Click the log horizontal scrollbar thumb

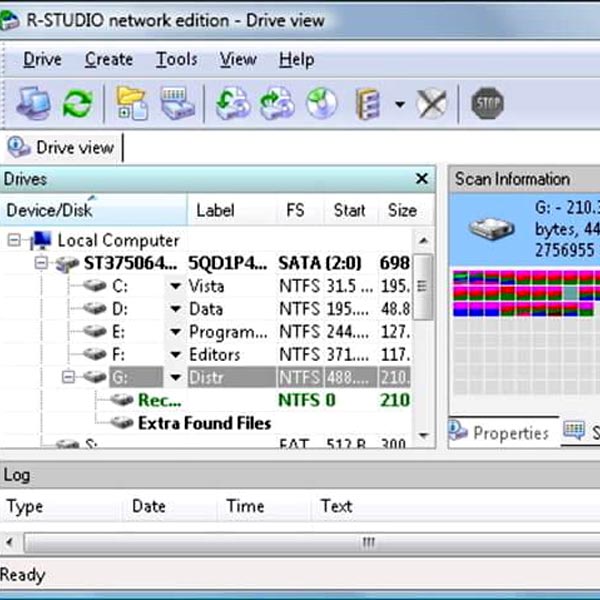point(312,543)
